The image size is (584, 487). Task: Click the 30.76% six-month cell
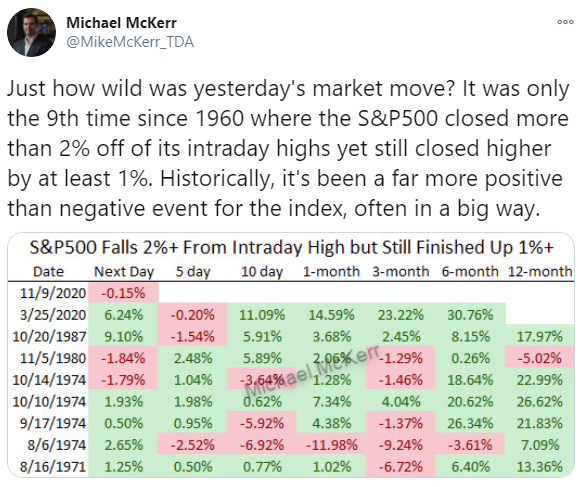click(x=470, y=315)
